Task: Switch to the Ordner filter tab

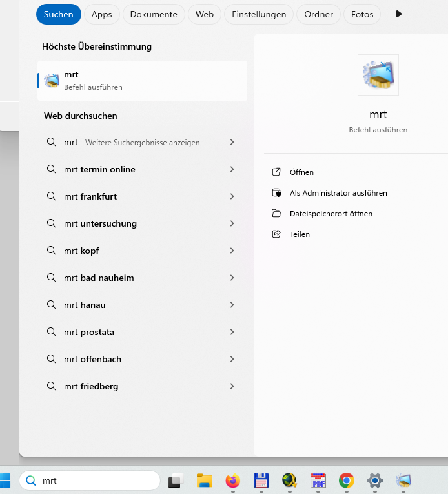Action: [x=318, y=14]
